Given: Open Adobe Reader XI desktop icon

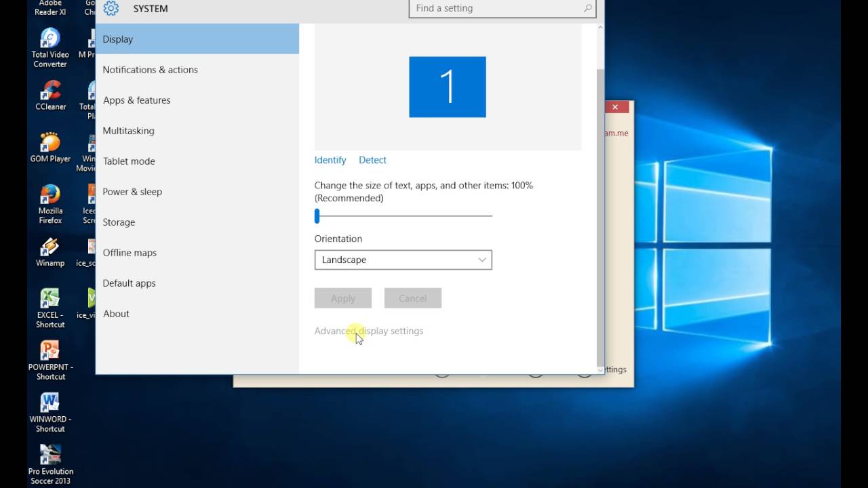Looking at the screenshot, I should coord(50,8).
